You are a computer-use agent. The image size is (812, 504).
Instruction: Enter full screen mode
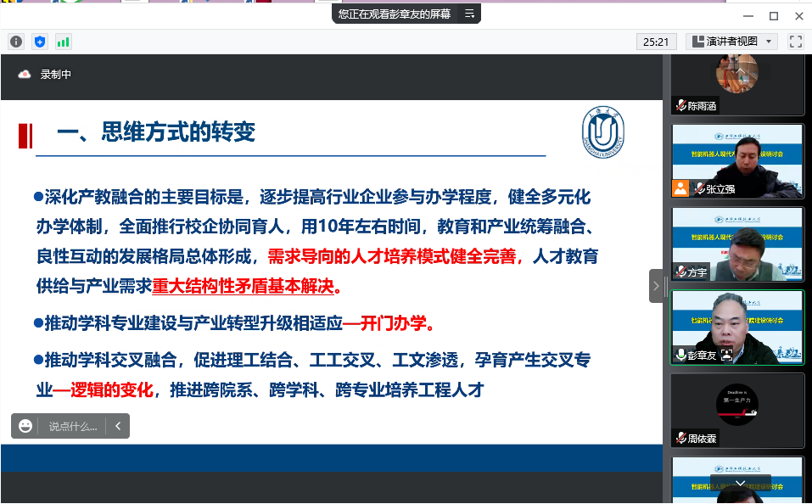tap(795, 41)
